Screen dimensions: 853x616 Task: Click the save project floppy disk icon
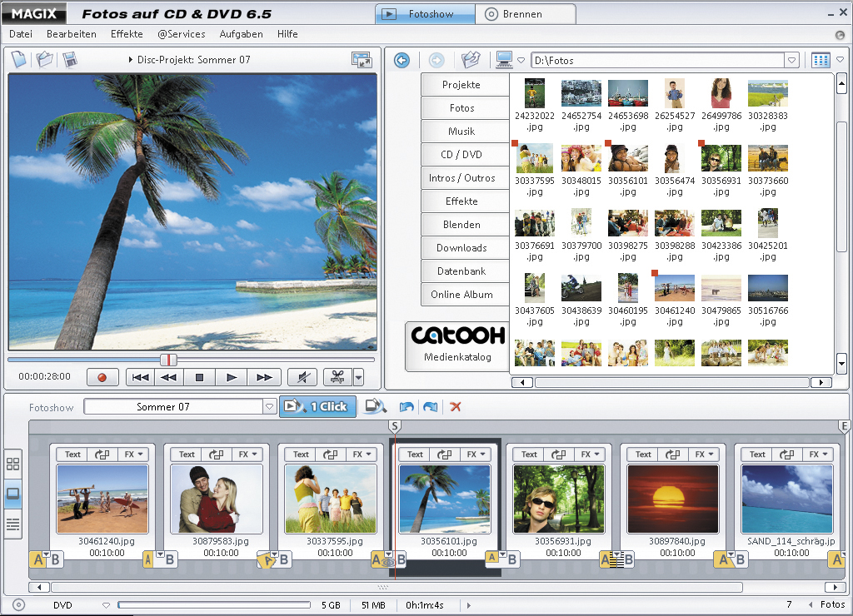tap(70, 60)
